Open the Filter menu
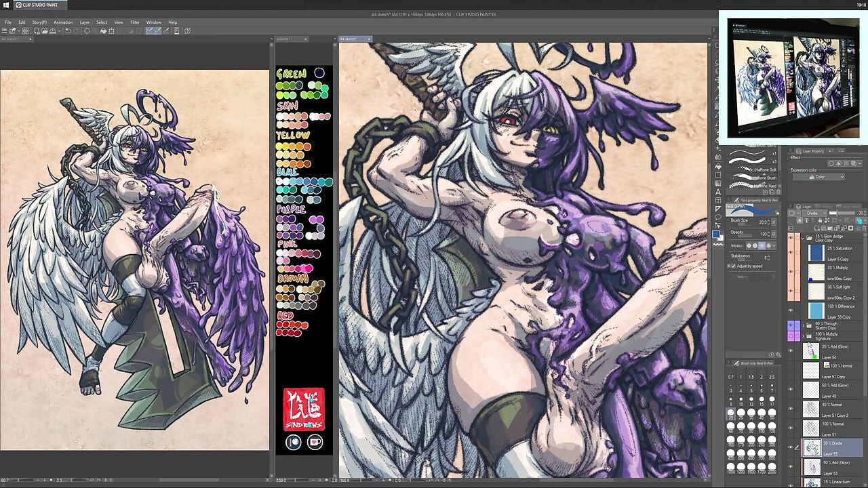The width and height of the screenshot is (868, 488). click(x=135, y=22)
